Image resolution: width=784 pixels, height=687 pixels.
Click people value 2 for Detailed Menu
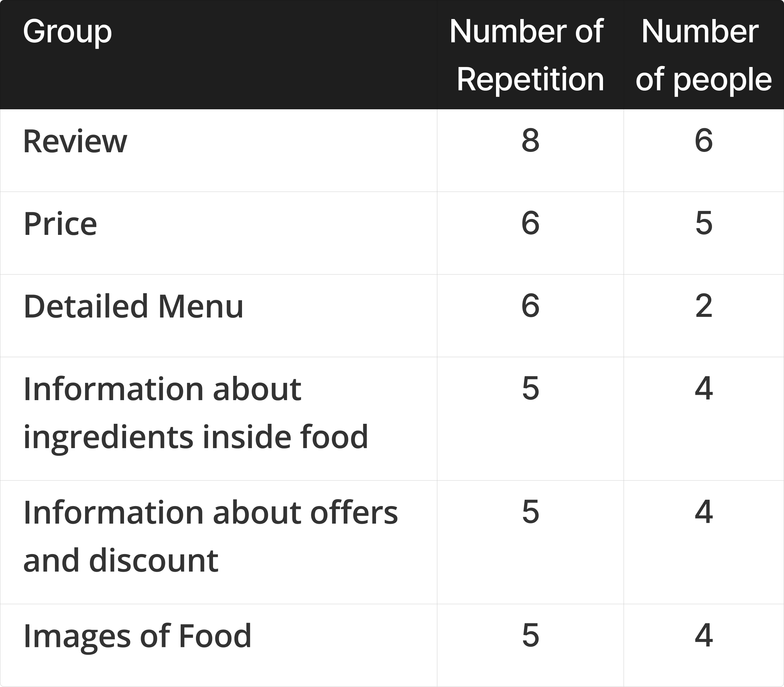click(704, 306)
